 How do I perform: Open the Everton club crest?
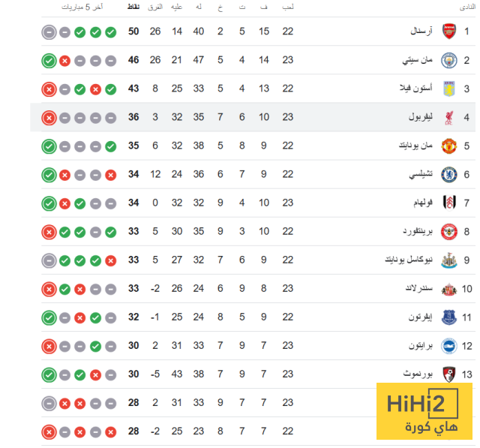click(x=448, y=317)
